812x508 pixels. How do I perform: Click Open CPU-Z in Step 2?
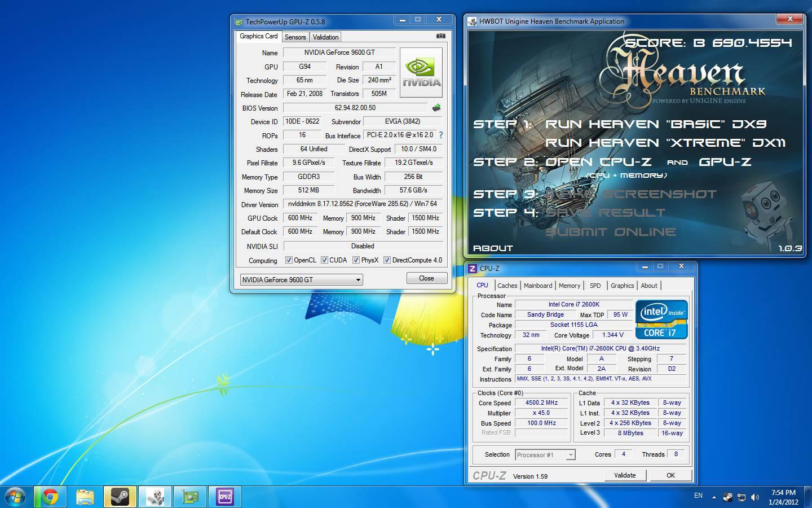tap(598, 162)
